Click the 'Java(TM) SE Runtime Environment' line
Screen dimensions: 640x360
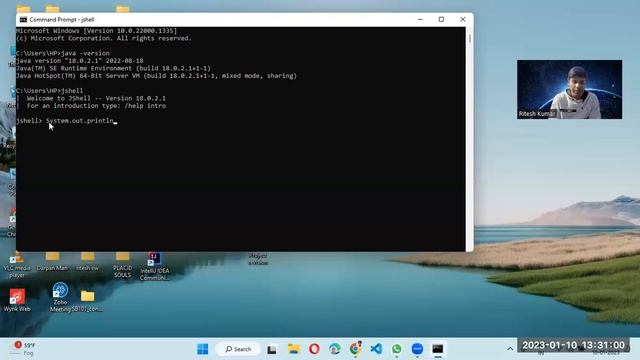click(x=113, y=68)
